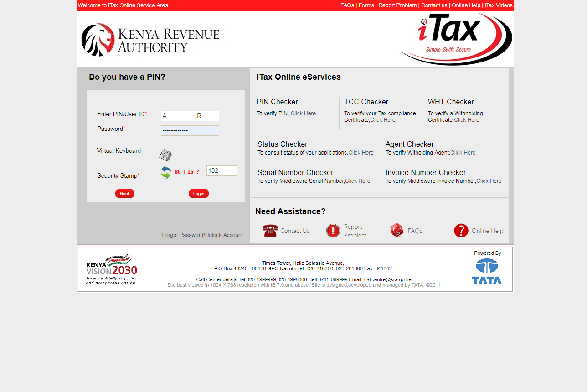The image size is (587, 392).
Task: Open FAQs link in top bar
Action: 347,5
